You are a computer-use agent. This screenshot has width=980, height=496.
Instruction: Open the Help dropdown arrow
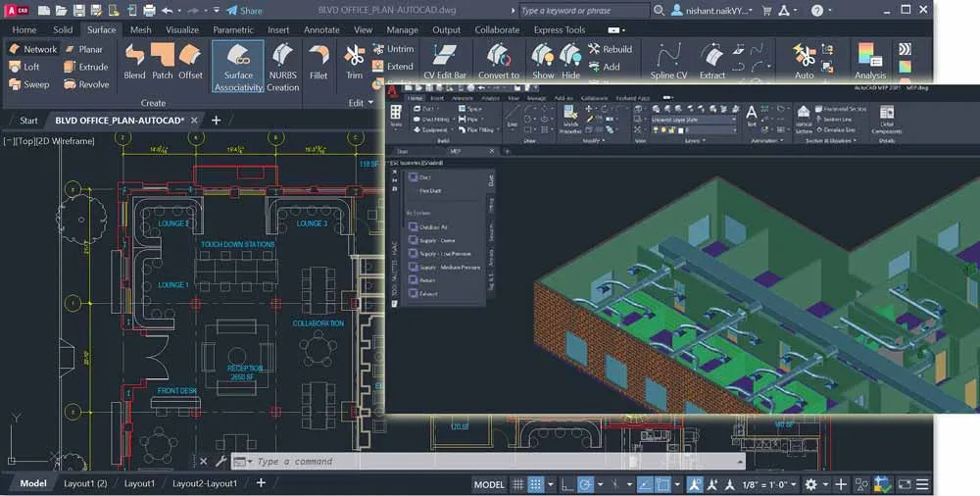830,10
